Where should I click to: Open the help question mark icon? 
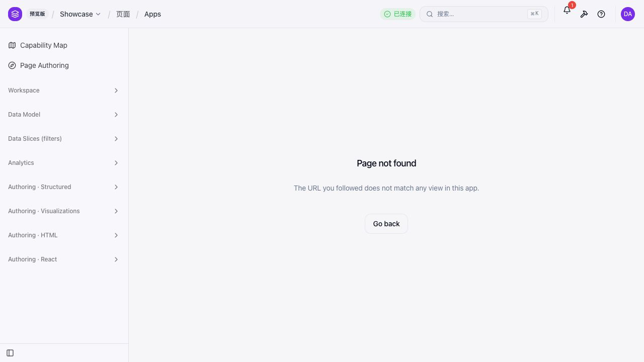click(x=601, y=14)
